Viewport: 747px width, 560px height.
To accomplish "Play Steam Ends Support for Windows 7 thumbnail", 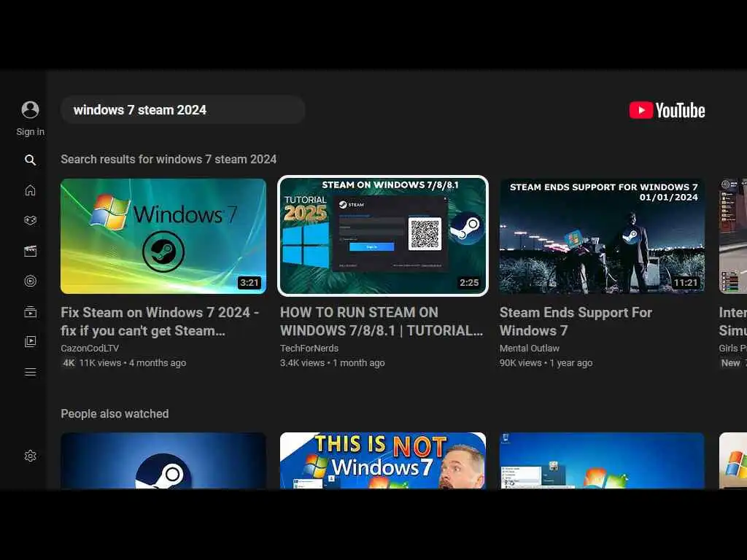I will tap(602, 236).
